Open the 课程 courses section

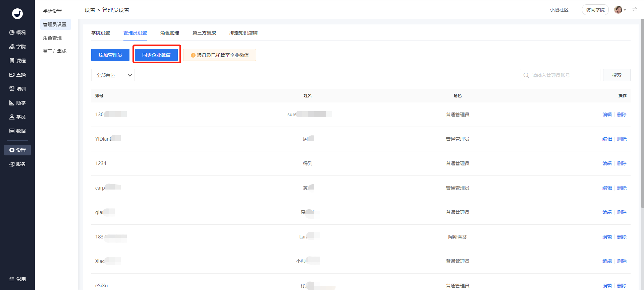click(17, 61)
